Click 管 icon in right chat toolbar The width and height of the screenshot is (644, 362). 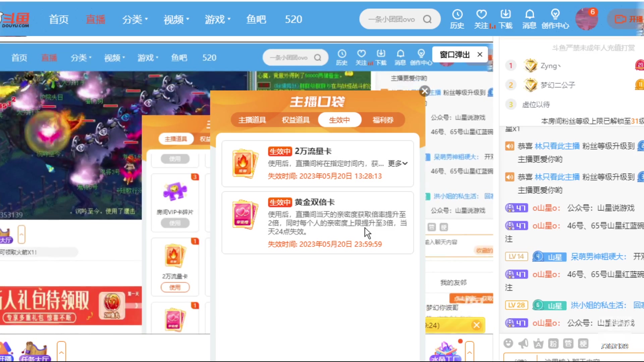coord(568,343)
